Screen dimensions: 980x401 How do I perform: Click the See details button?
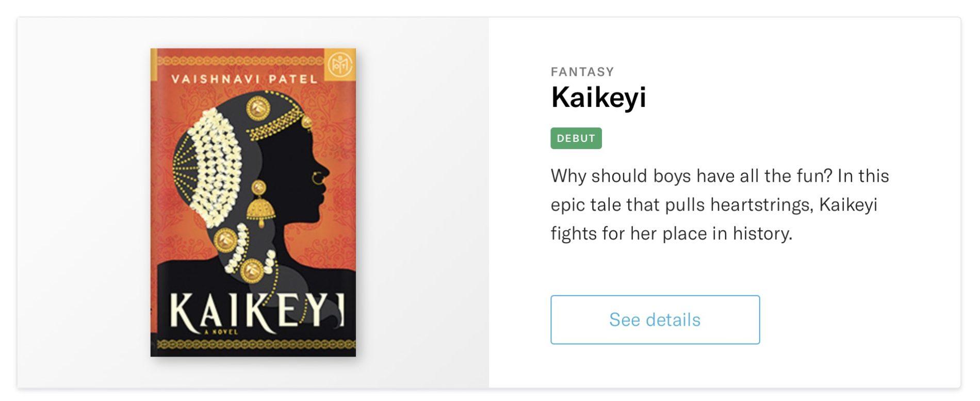click(x=655, y=319)
